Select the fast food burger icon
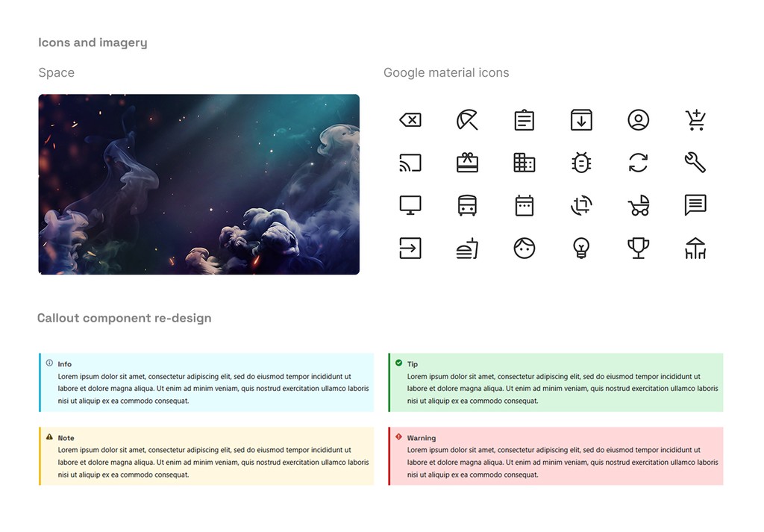Image resolution: width=764 pixels, height=532 pixels. (x=467, y=248)
